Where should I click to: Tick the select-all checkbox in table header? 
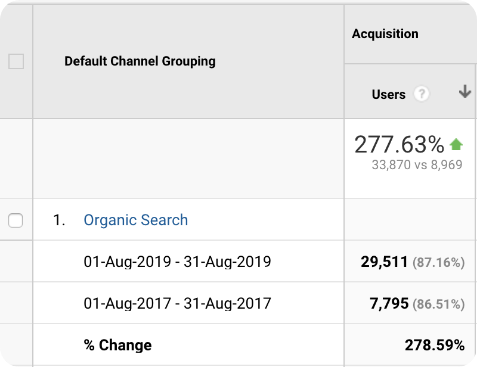16,61
